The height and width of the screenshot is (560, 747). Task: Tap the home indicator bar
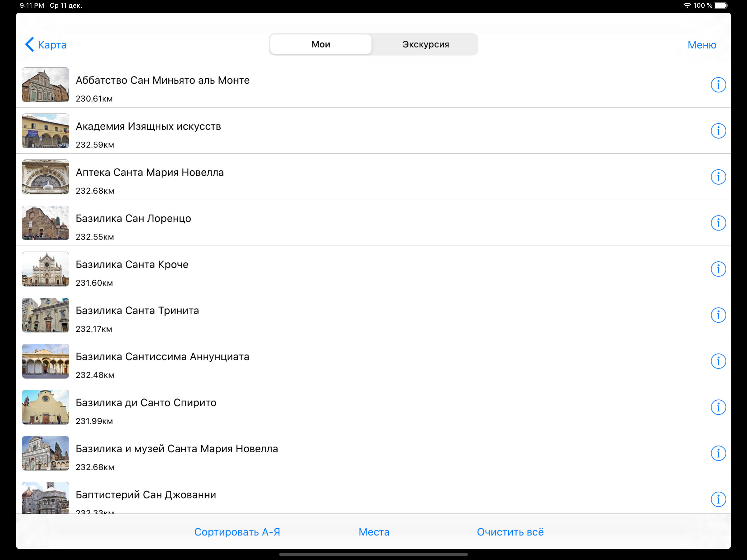tap(373, 554)
